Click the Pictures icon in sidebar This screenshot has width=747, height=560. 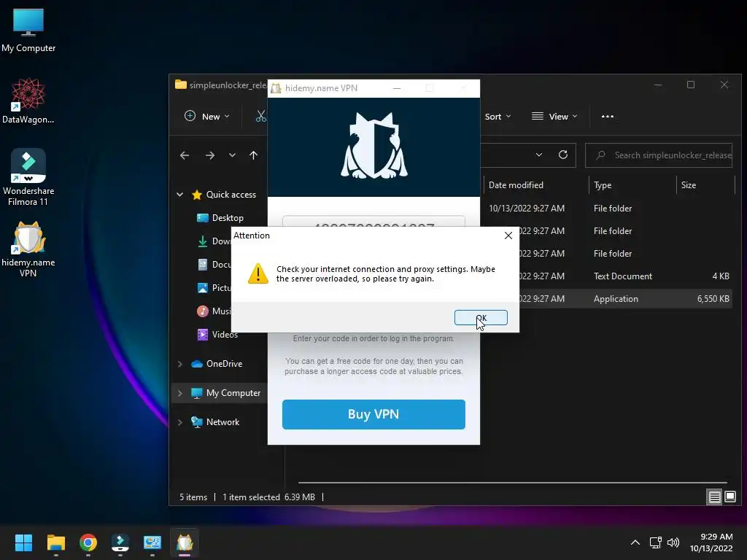coord(203,287)
